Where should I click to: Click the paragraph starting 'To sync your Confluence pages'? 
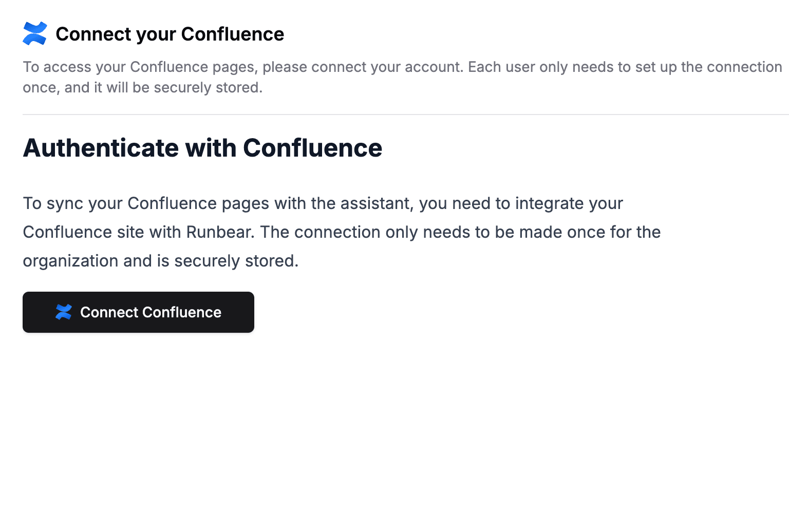pyautogui.click(x=342, y=232)
